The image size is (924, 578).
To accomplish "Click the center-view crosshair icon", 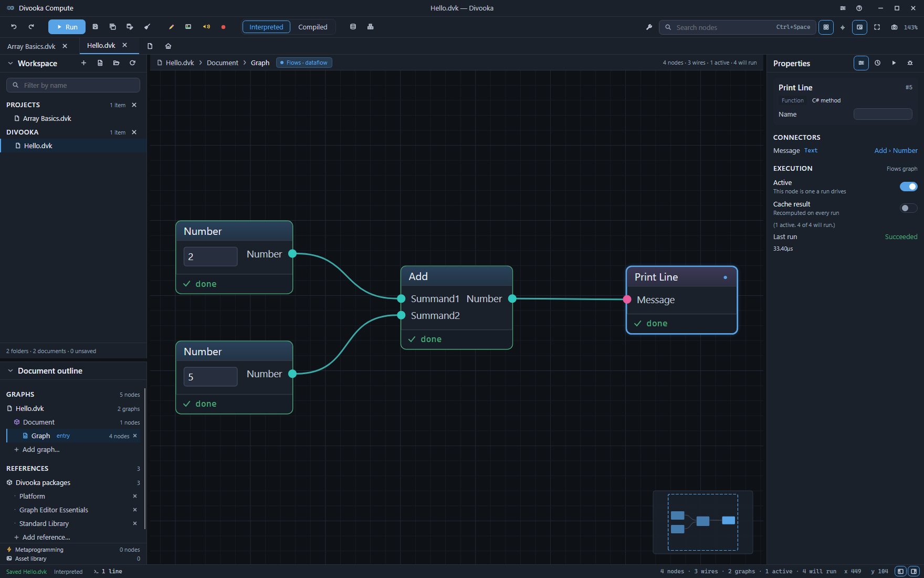I will coord(843,27).
